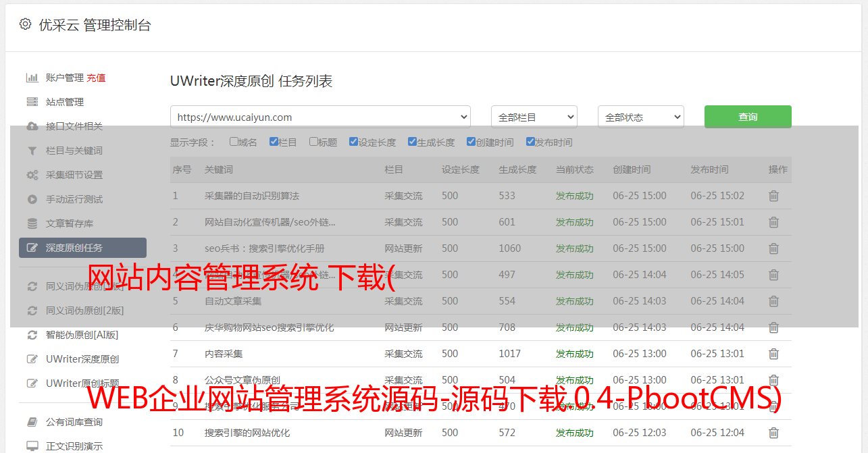Enable the 标题 display field checkbox
This screenshot has height=453, width=868.
[x=313, y=142]
